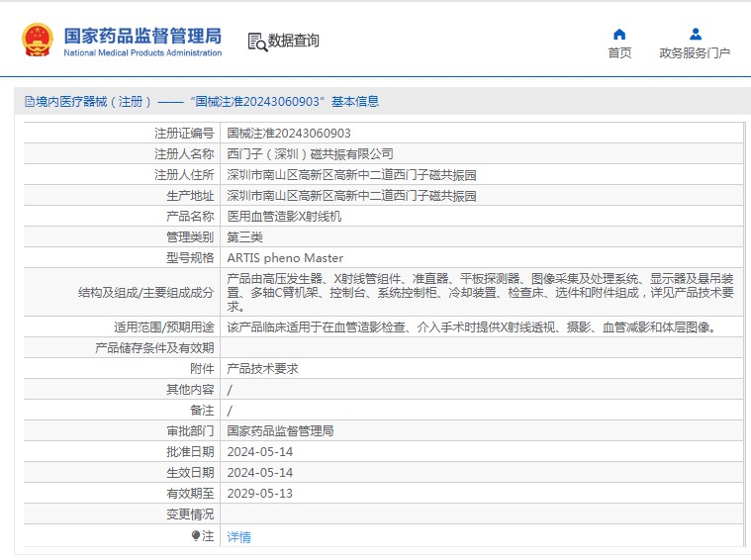751x560 pixels.
Task: Click the 产品储存条件及有效期 label
Action: pyautogui.click(x=154, y=348)
